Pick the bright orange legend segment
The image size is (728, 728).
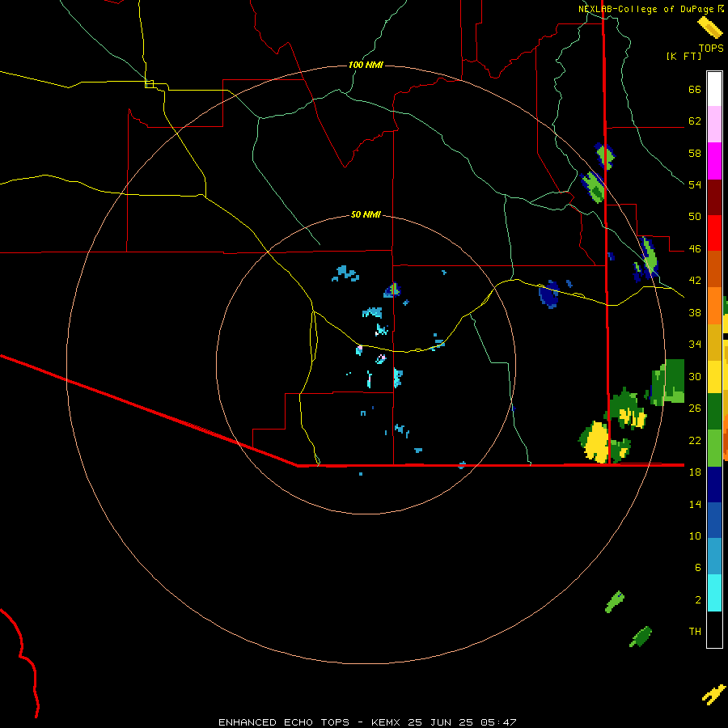point(714,306)
